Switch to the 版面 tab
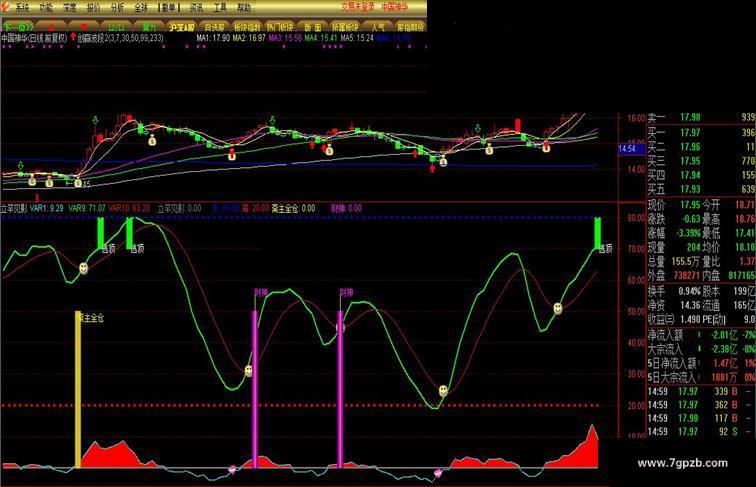Screen dimensions: 756x487 pos(312,27)
